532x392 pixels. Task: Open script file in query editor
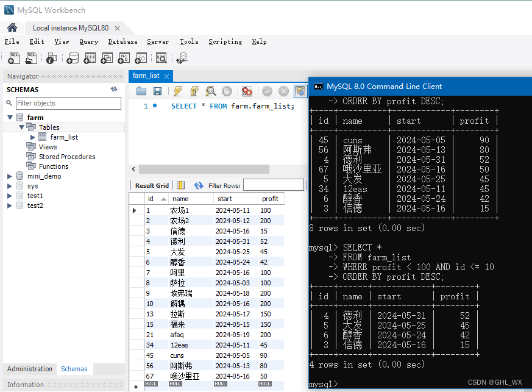pos(141,91)
